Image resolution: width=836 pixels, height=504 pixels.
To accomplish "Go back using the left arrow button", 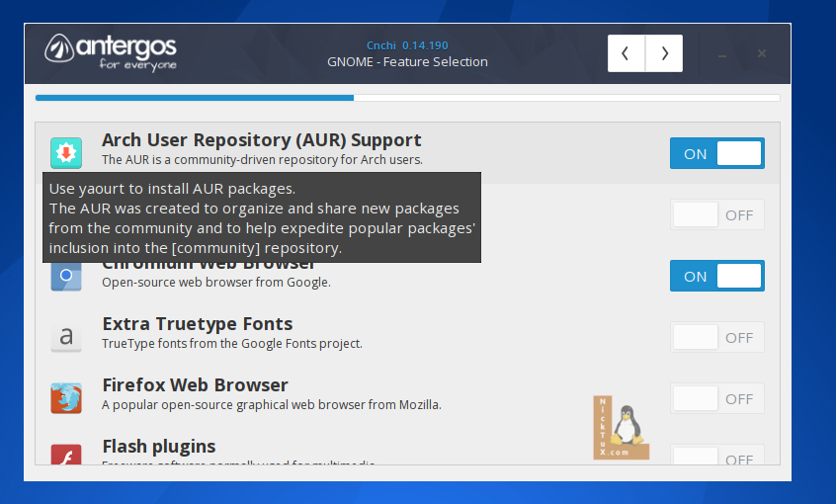I will 626,53.
